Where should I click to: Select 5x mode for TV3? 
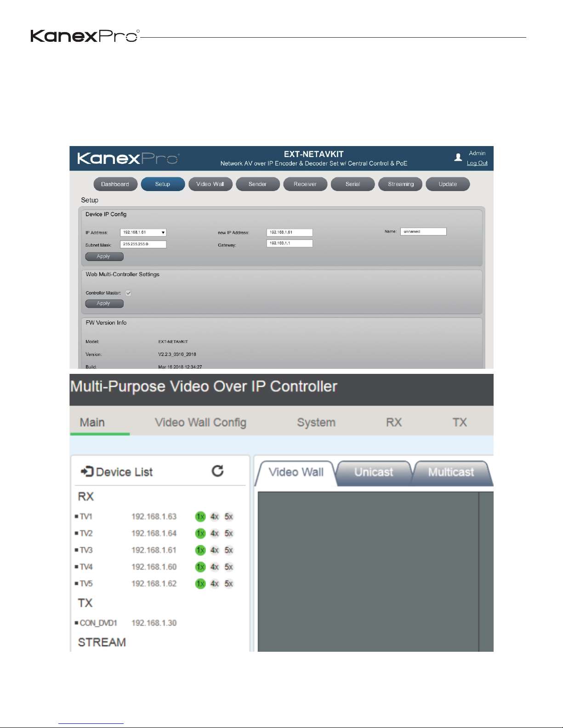pyautogui.click(x=229, y=550)
